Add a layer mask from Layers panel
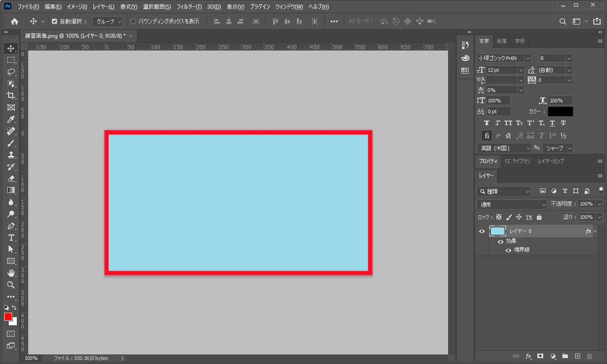 [x=541, y=356]
